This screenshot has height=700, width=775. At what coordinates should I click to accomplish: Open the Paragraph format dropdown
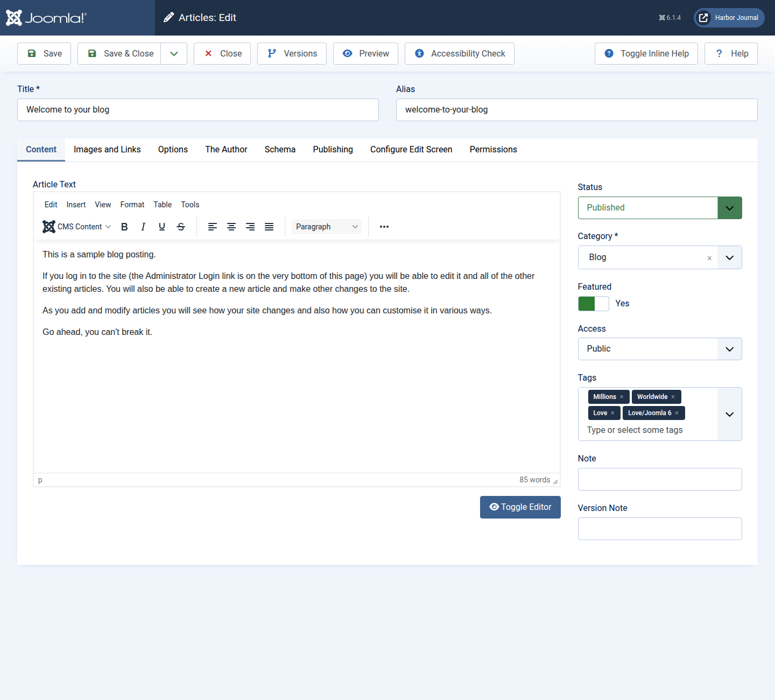pos(327,227)
